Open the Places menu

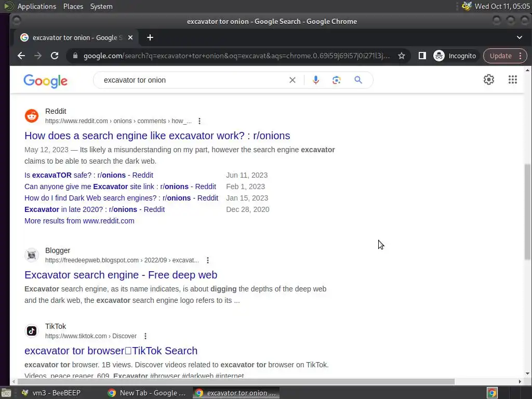(x=73, y=6)
